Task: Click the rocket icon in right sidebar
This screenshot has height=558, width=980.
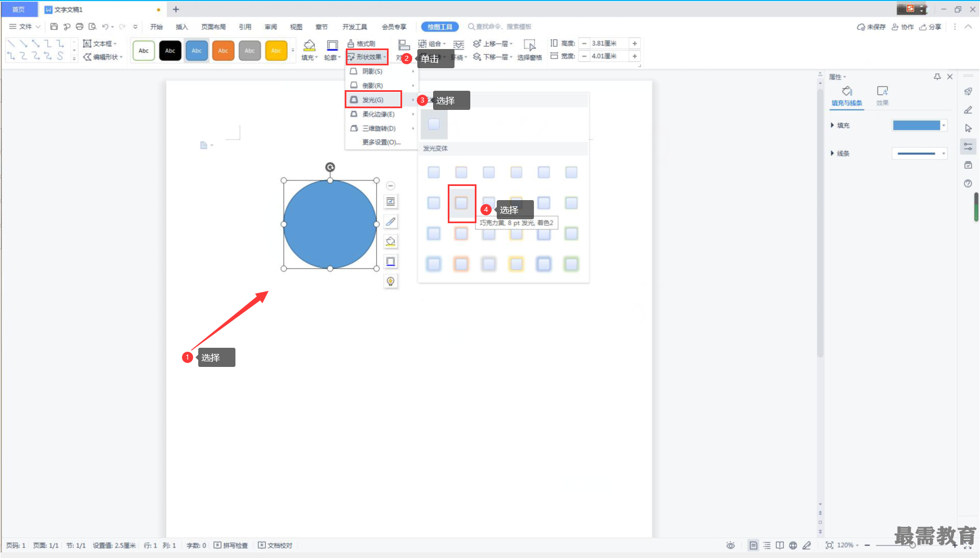Action: click(x=968, y=91)
